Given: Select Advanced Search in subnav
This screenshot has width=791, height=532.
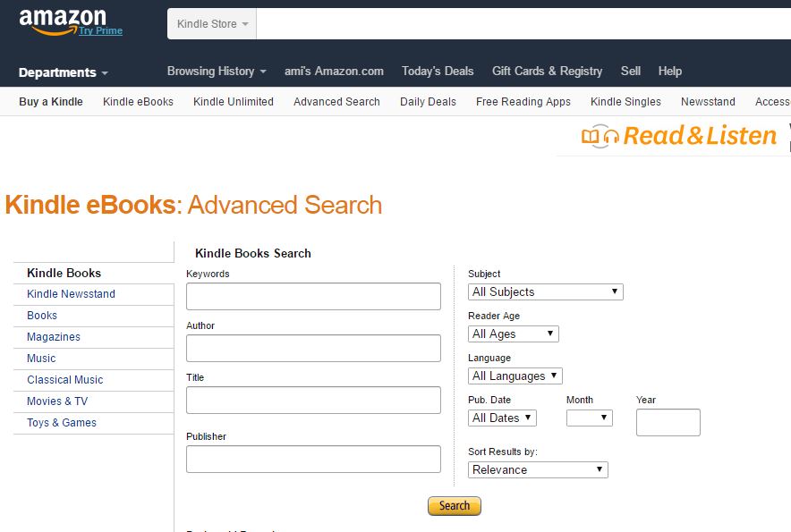Looking at the screenshot, I should pyautogui.click(x=336, y=101).
